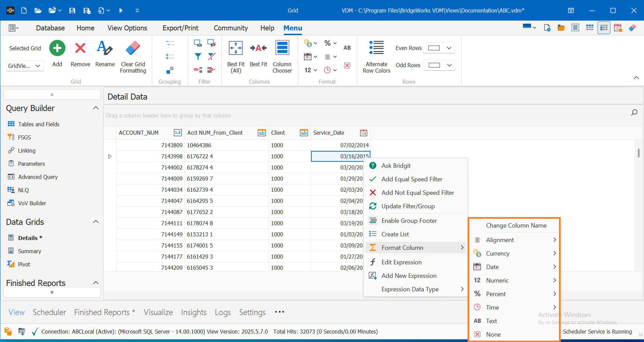The height and width of the screenshot is (342, 644).
Task: Click the run/play icon in quick access toolbar
Action: point(121,10)
